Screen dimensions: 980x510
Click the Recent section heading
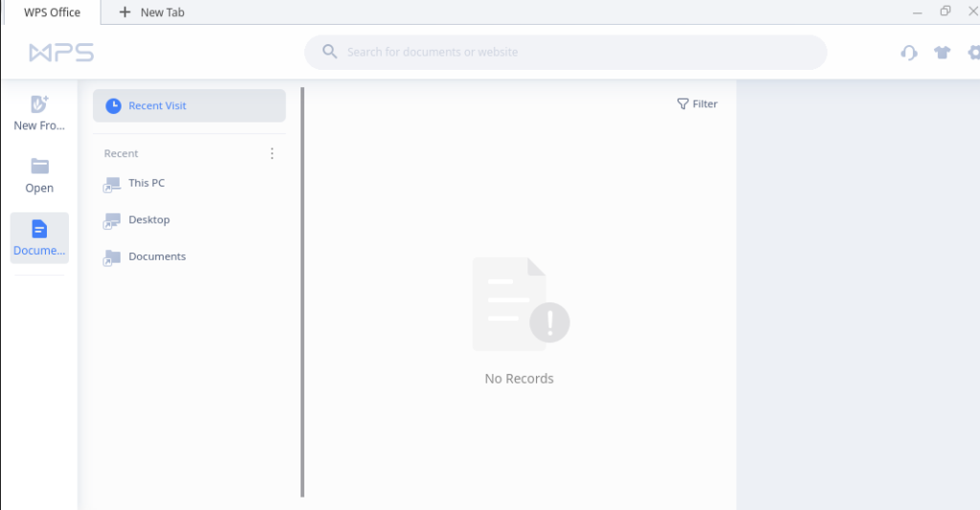[x=121, y=153]
